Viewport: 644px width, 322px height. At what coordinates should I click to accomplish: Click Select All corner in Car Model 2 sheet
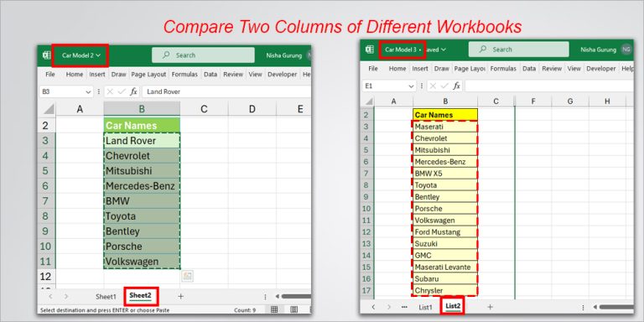click(49, 109)
